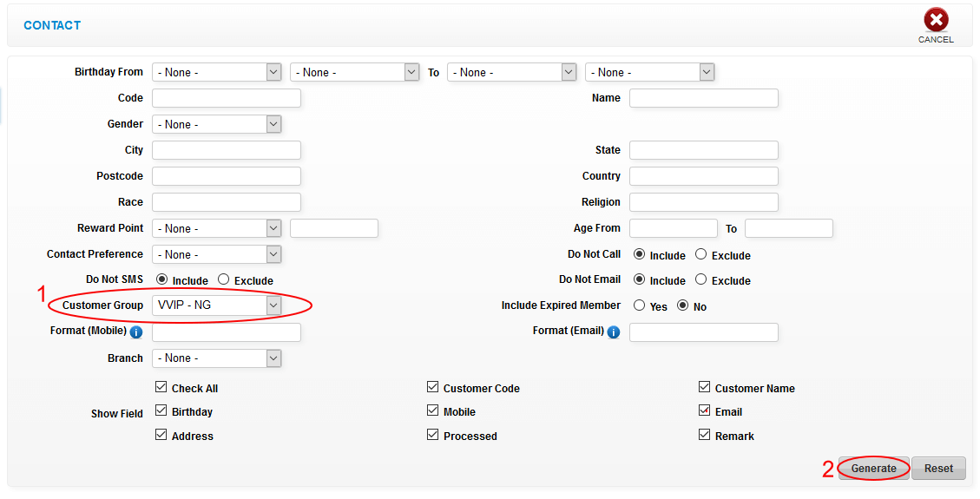Open the Customer Group dropdown

(216, 305)
